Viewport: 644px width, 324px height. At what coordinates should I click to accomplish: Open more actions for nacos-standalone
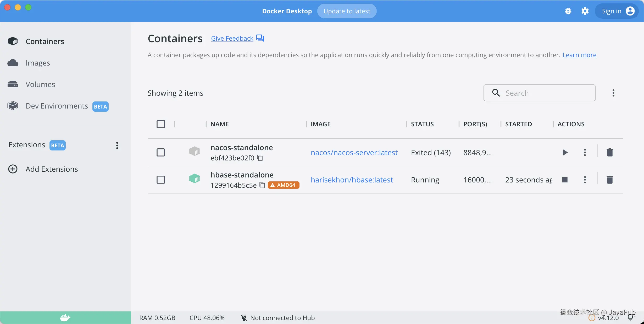point(585,152)
